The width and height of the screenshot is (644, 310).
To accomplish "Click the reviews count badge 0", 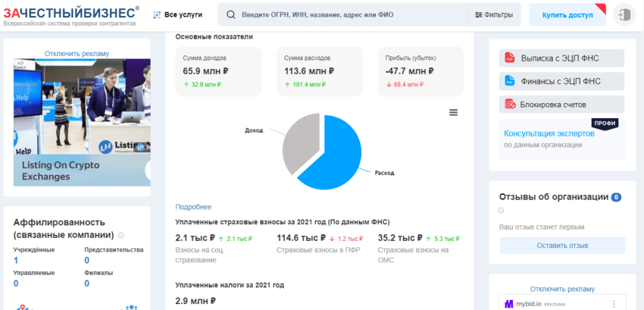I will pos(616,197).
